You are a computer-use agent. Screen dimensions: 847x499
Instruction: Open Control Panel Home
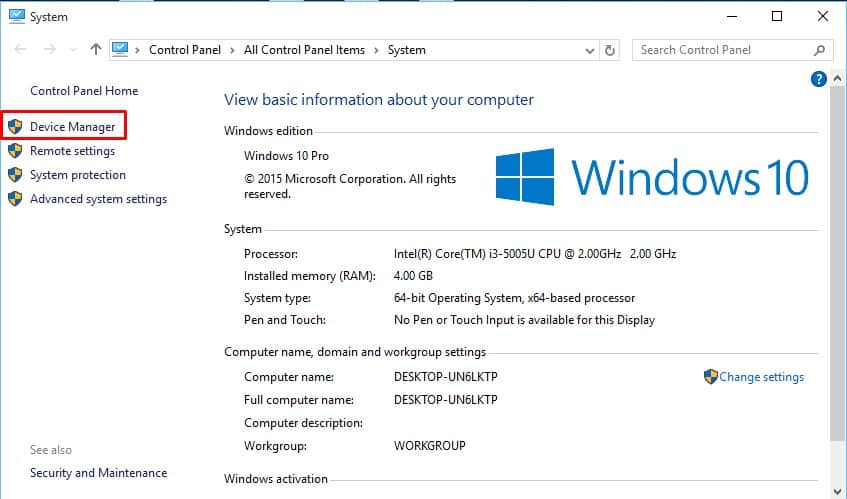[84, 91]
